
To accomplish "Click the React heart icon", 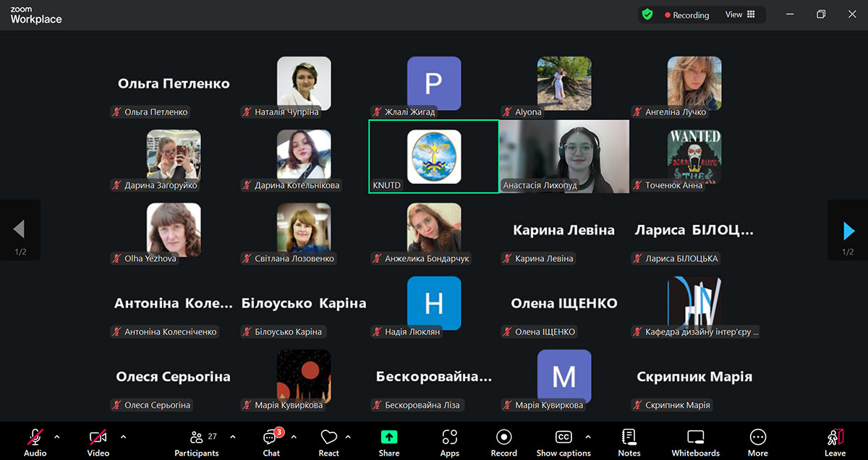I will point(328,438).
